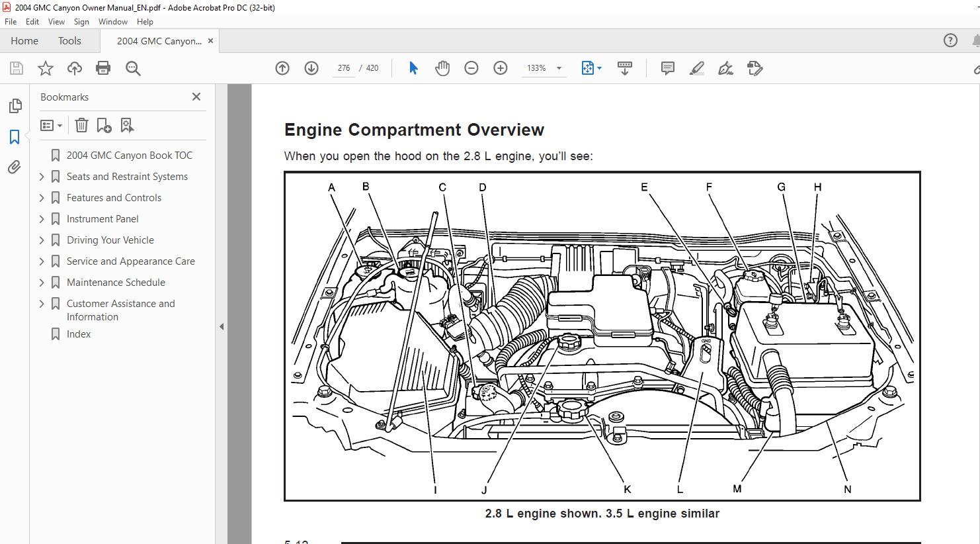Image resolution: width=980 pixels, height=544 pixels.
Task: Zoom in with plus button
Action: pyautogui.click(x=501, y=68)
